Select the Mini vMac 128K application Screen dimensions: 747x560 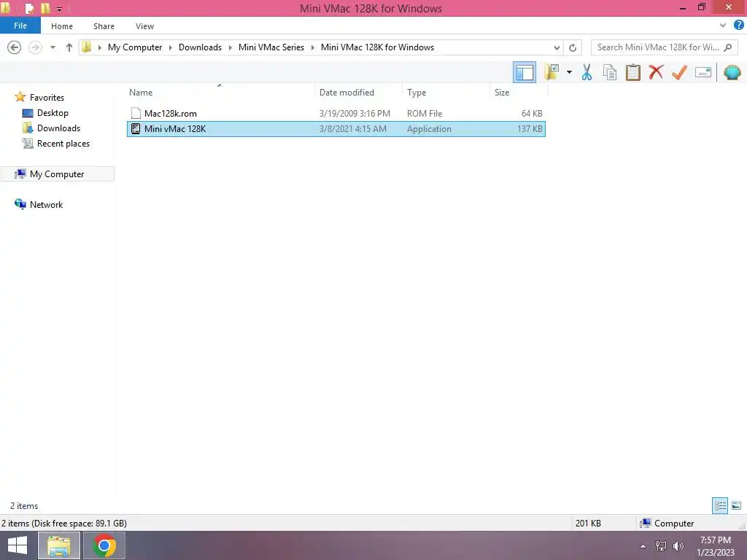[x=336, y=129]
